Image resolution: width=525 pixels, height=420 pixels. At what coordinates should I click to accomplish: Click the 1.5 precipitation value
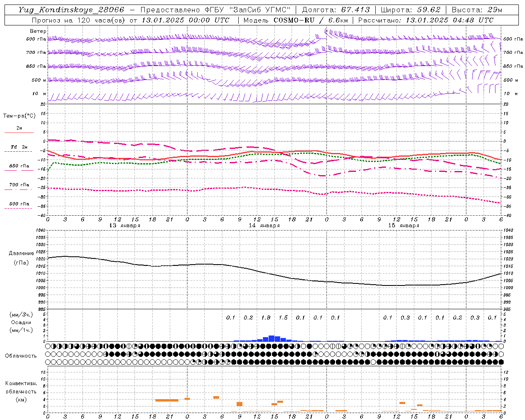283,317
